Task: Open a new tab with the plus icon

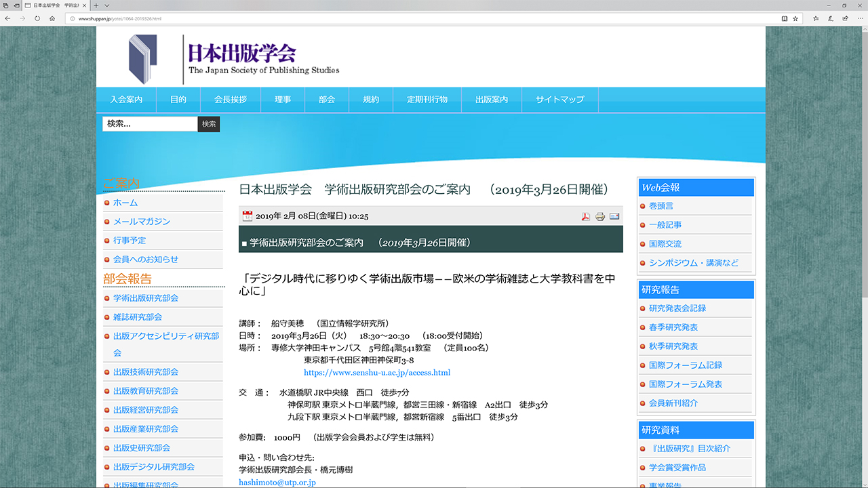Action: 96,5
